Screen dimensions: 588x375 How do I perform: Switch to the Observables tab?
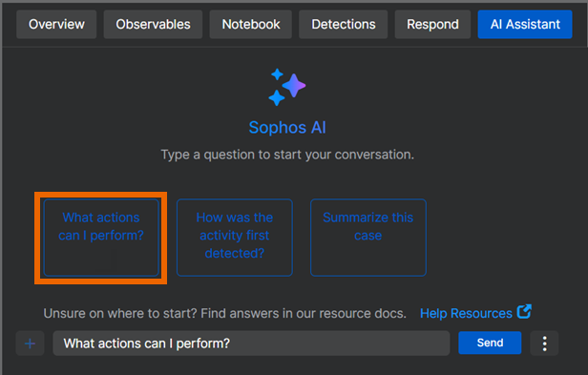153,25
